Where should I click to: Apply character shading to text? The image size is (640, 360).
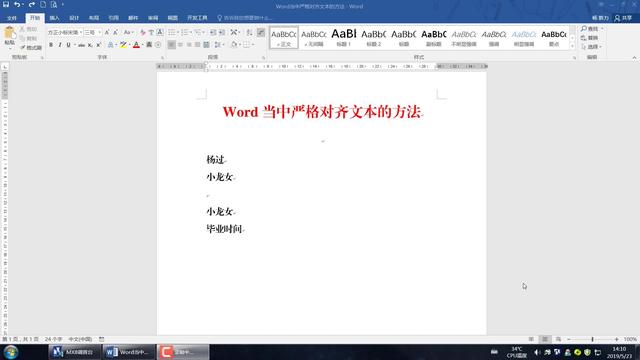149,45
